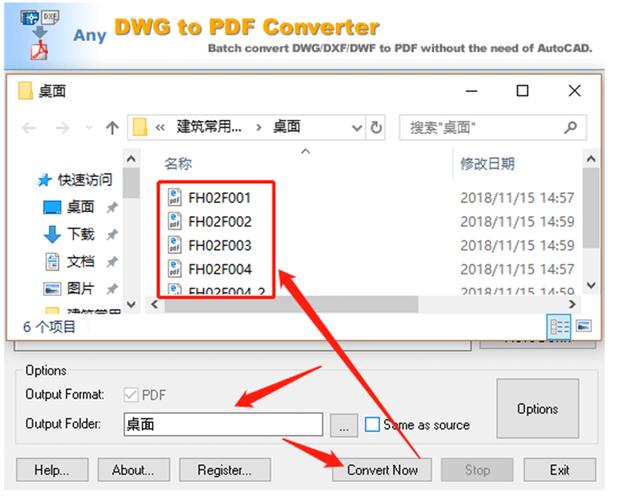Viewport: 625px width, 500px height.
Task: Click the address bar folder icon
Action: [140, 127]
